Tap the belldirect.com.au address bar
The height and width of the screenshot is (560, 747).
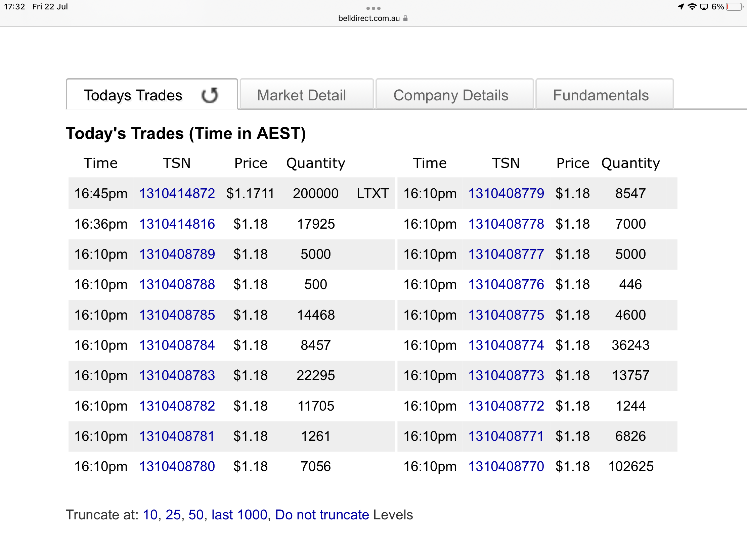tap(369, 18)
